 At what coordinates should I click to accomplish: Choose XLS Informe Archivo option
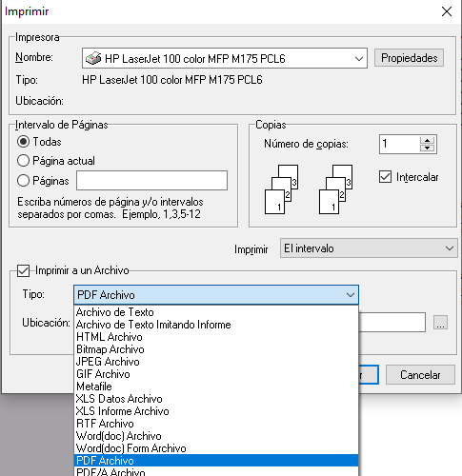(216, 411)
